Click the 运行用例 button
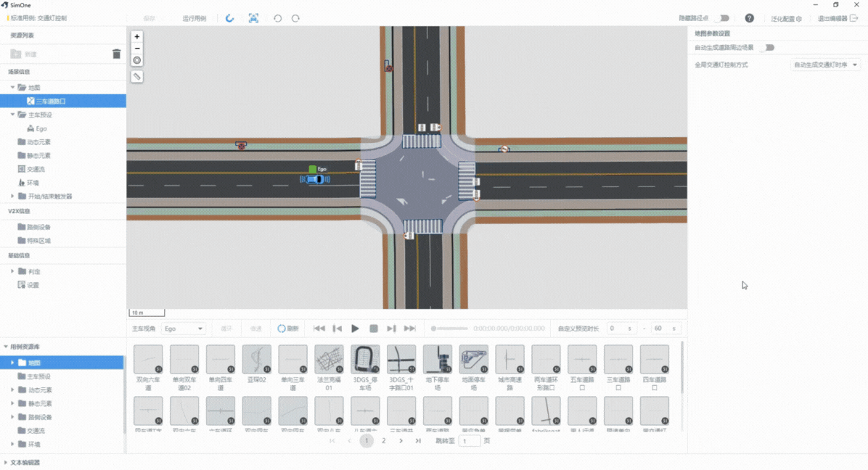 click(194, 18)
